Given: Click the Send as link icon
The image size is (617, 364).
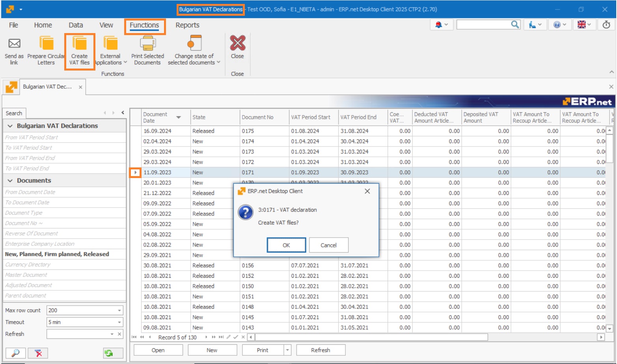Looking at the screenshot, I should coord(14,43).
